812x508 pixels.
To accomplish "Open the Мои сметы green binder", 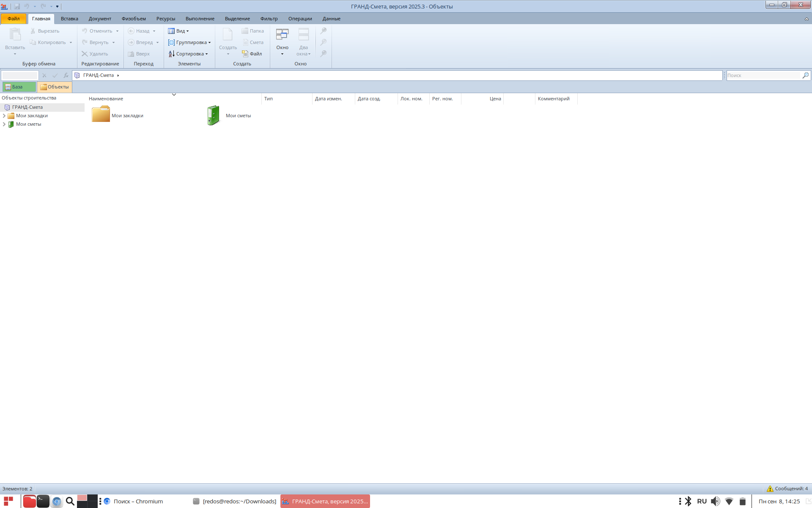I will pyautogui.click(x=214, y=115).
